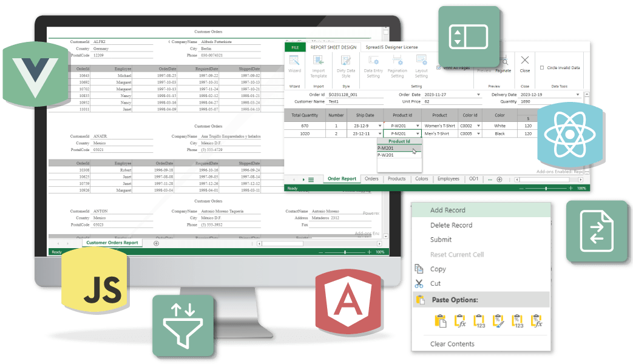Image resolution: width=633 pixels, height=364 pixels.
Task: Click the zoom slider on Customer Orders status bar
Action: coord(345,252)
